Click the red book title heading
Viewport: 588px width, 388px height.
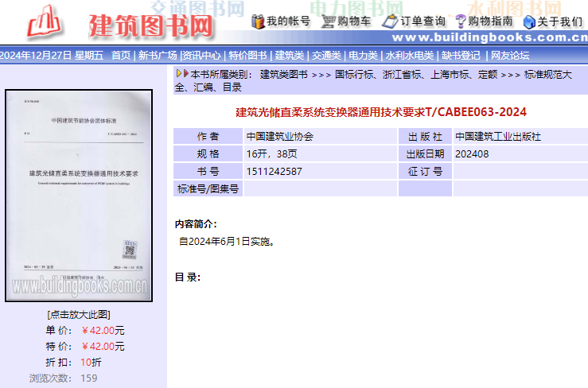coord(381,112)
